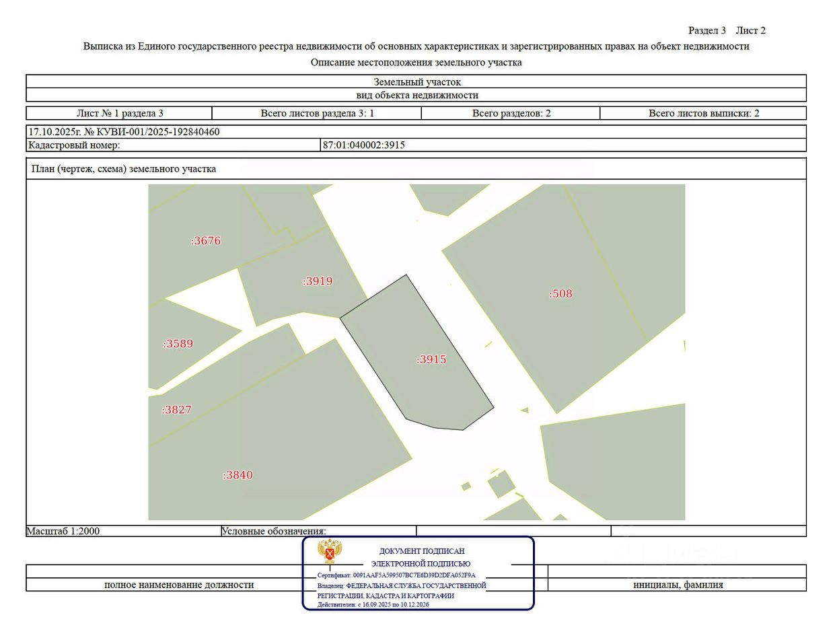Screen dimensions: 833x644
Task: Click 'Земельный участок' heading row
Action: point(416,82)
